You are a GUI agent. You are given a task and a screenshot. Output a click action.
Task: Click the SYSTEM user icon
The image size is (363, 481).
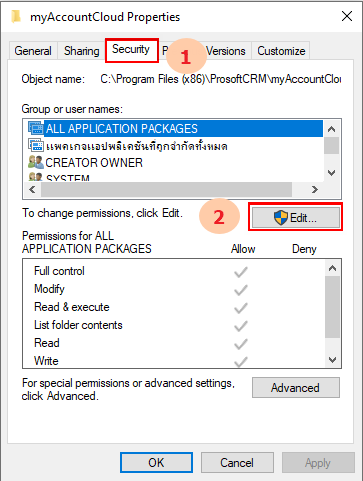36,177
